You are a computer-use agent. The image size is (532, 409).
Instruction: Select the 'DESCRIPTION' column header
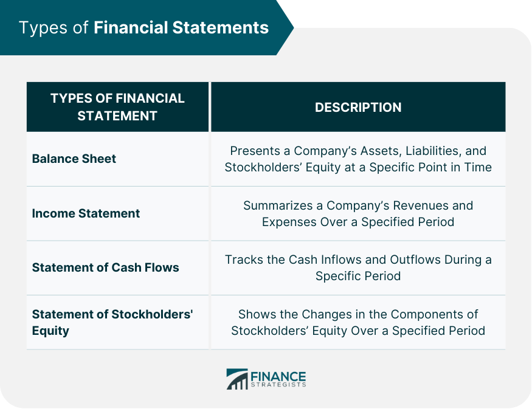[358, 107]
